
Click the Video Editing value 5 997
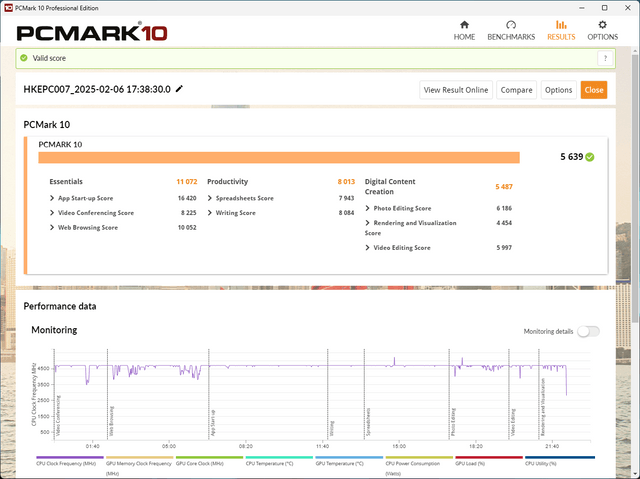tap(504, 248)
